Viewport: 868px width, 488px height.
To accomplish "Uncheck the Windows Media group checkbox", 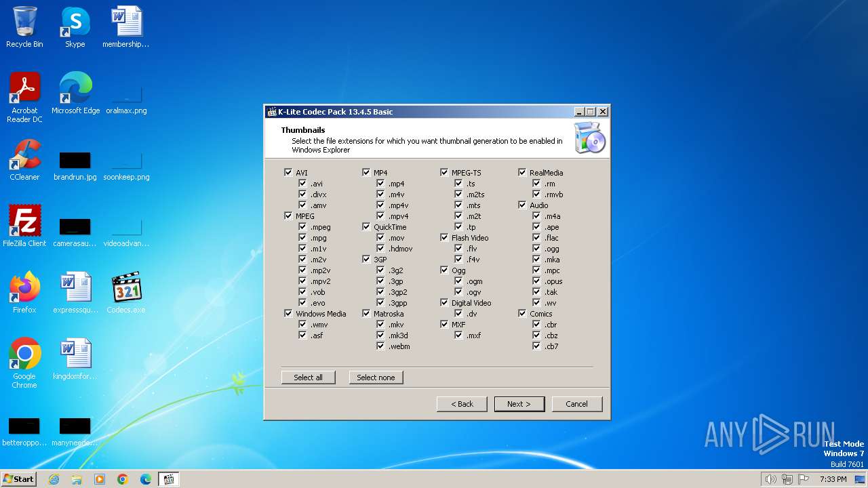I will coord(289,314).
